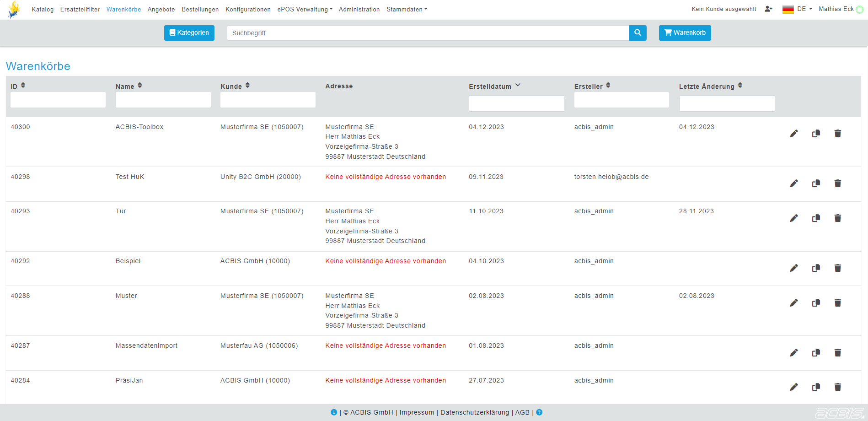Delete the Muster cart 40288
868x421 pixels.
point(837,303)
